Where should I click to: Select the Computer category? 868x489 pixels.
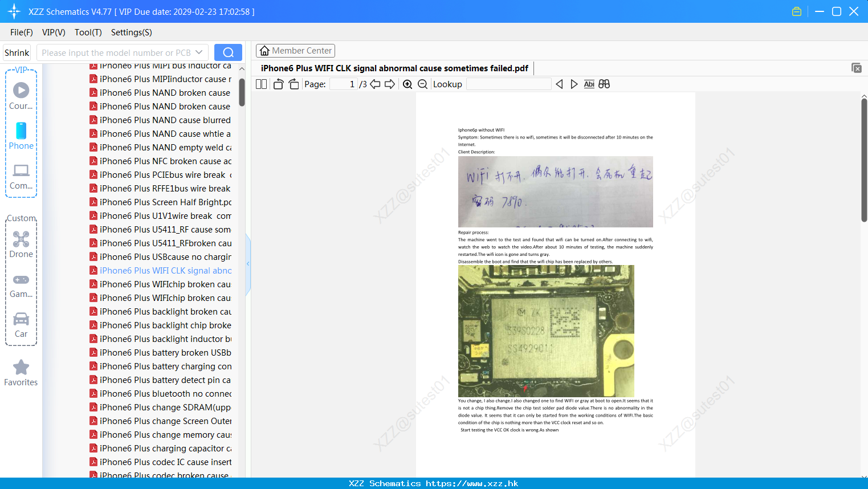point(21,177)
